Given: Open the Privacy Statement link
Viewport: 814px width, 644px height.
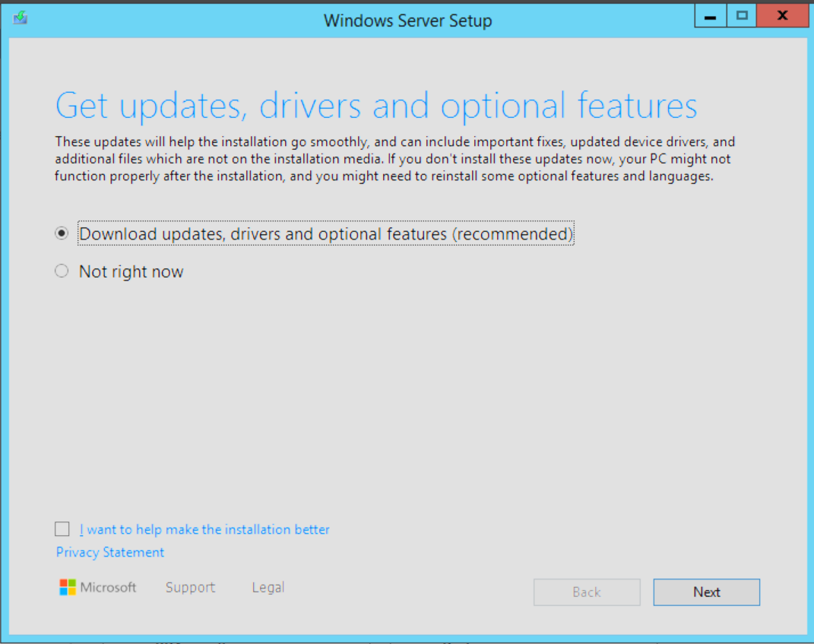Looking at the screenshot, I should [110, 552].
